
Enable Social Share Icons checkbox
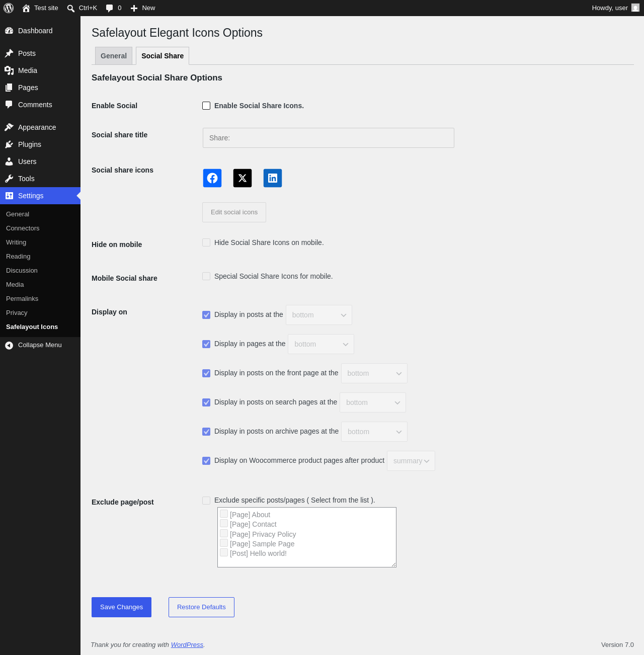tap(206, 106)
